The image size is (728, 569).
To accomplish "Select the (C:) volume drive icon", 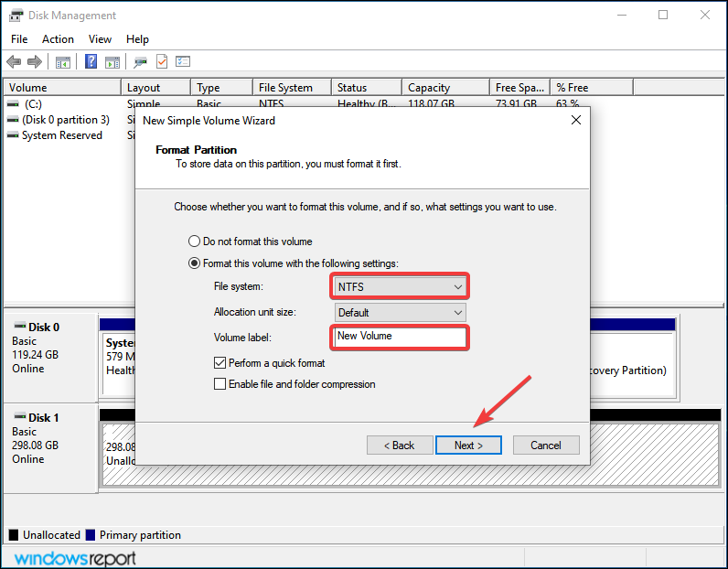I will [13, 104].
